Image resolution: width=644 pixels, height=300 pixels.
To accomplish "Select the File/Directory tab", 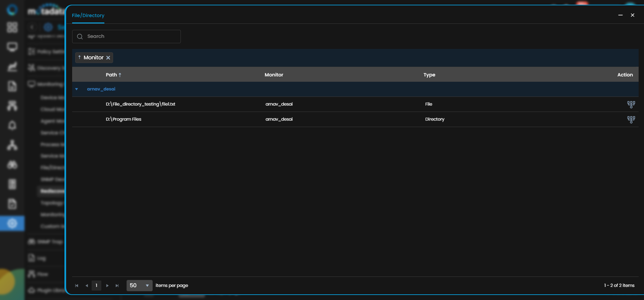I will [x=88, y=15].
